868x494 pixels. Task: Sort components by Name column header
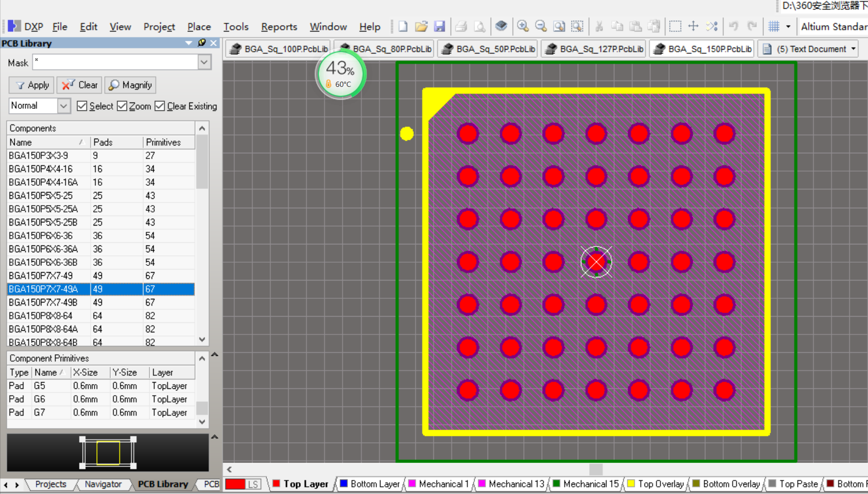tap(48, 142)
